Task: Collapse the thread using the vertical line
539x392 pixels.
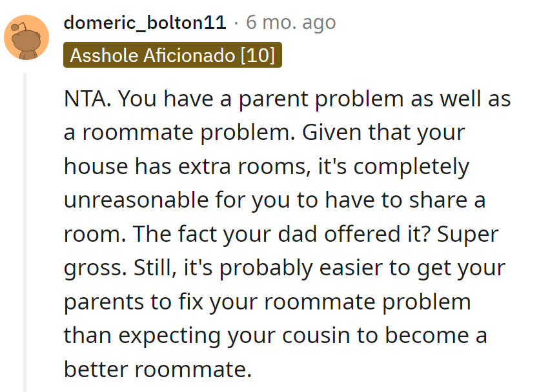Action: point(26,232)
